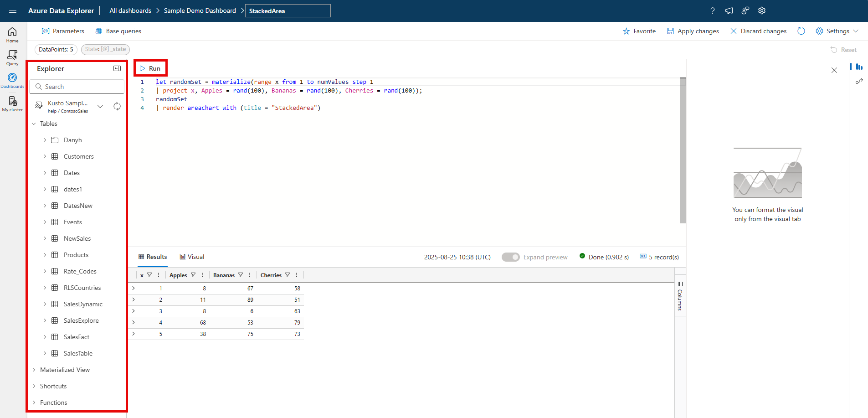Image resolution: width=868 pixels, height=418 pixels.
Task: Switch to the Visual tab
Action: pyautogui.click(x=191, y=257)
